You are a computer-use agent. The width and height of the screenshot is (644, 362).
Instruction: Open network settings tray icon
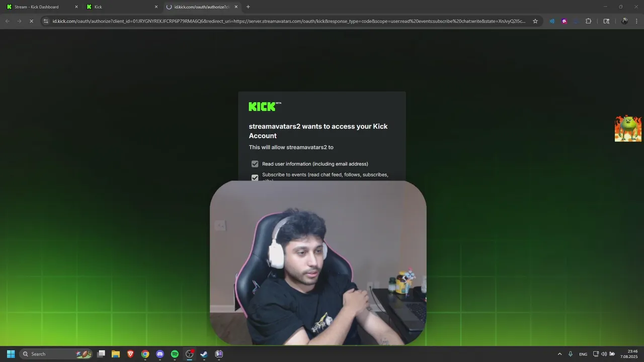point(596,354)
